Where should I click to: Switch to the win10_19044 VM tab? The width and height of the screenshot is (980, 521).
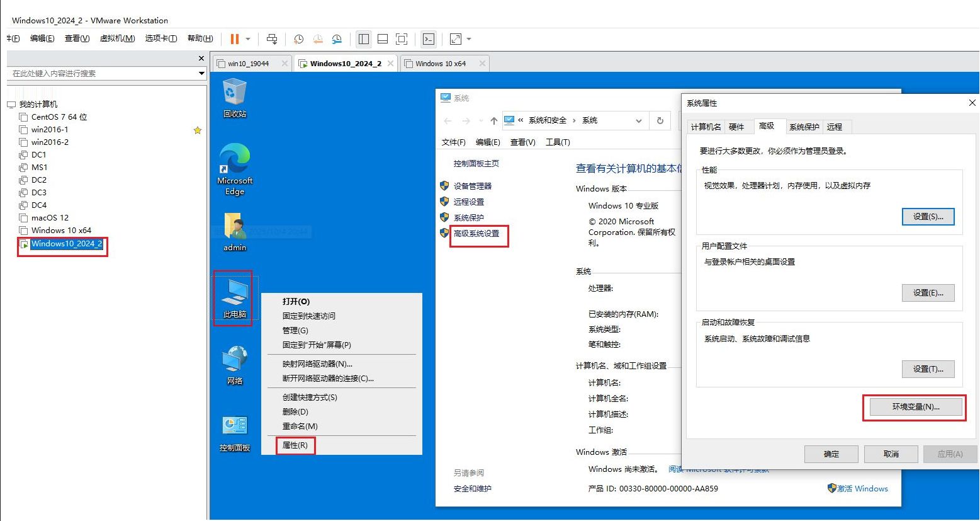click(249, 64)
